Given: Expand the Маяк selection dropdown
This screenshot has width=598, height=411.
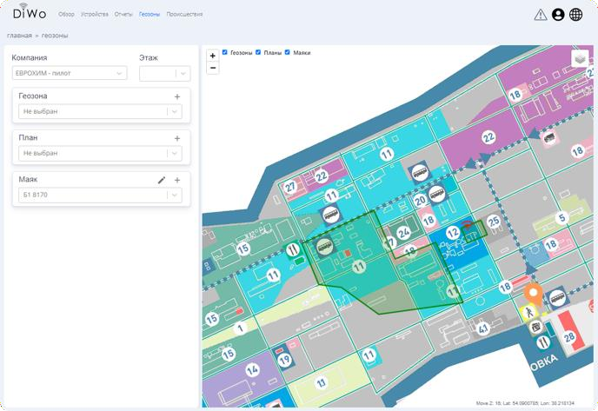Looking at the screenshot, I should pos(100,195).
